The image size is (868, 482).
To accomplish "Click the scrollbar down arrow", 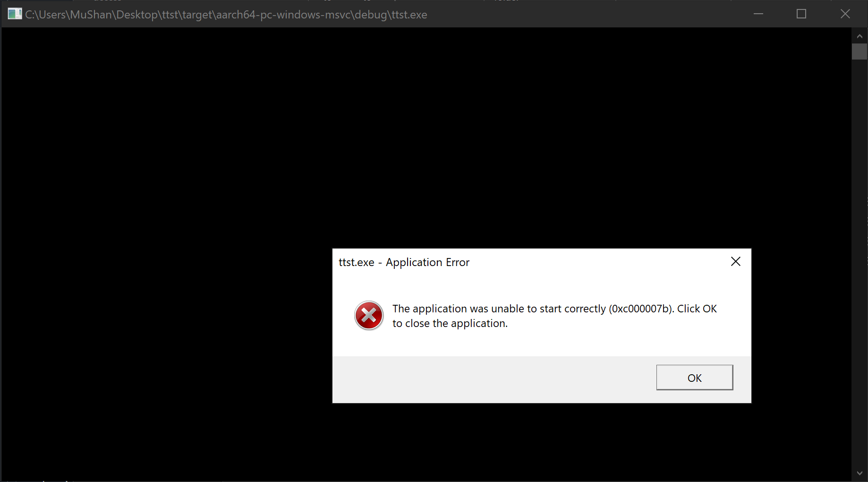I will 859,473.
